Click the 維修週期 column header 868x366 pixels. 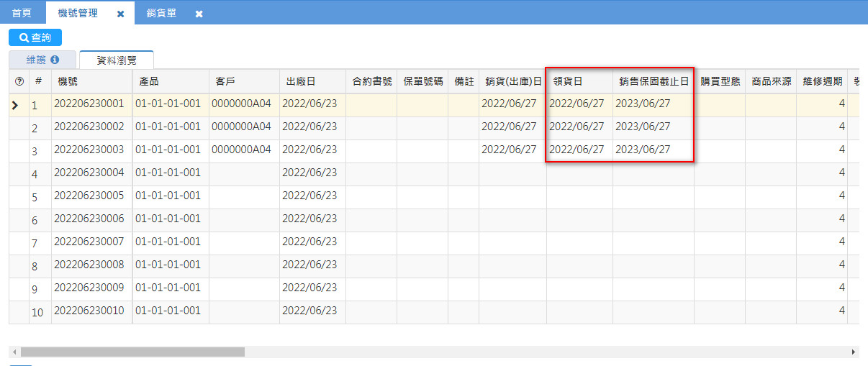822,82
